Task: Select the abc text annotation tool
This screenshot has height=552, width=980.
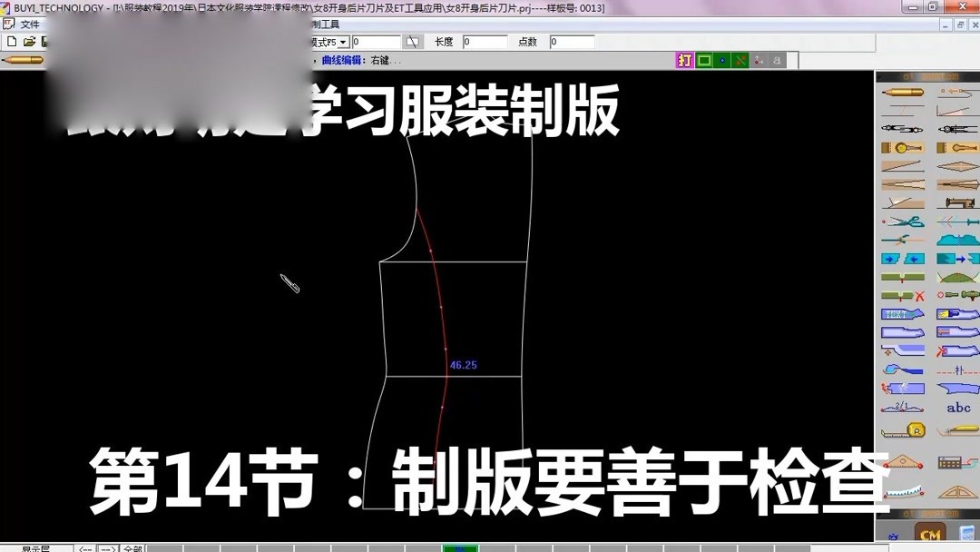Action: tap(957, 409)
